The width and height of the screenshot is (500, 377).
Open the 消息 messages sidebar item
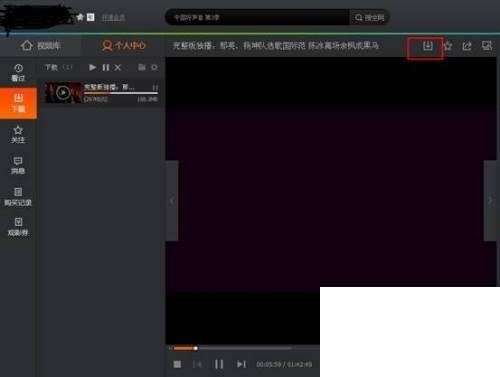click(18, 165)
